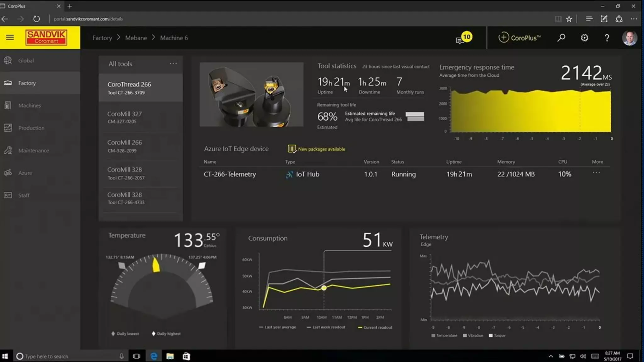Open the notifications icon showing 10

coord(464,38)
